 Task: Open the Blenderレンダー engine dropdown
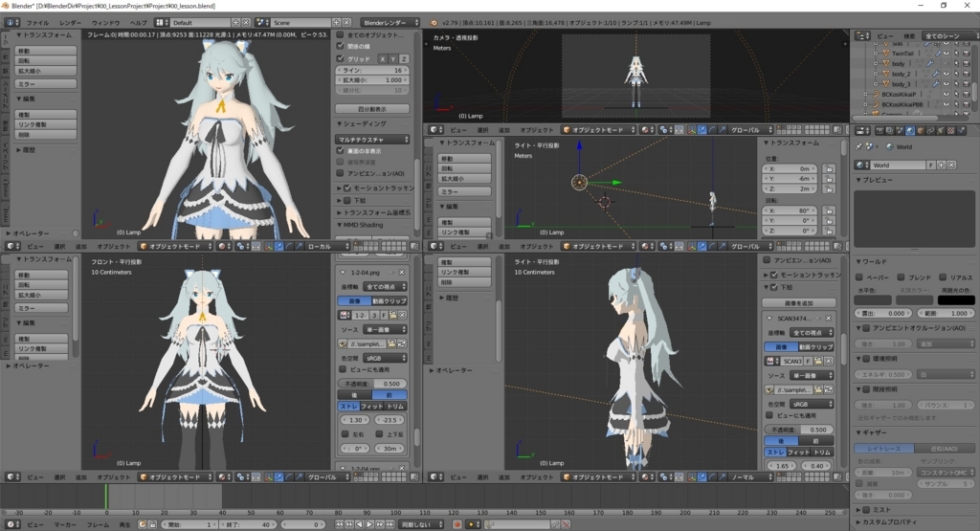coord(390,23)
